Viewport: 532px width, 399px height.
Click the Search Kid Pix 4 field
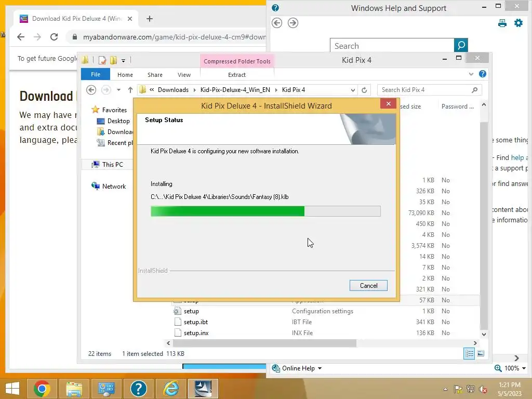424,90
